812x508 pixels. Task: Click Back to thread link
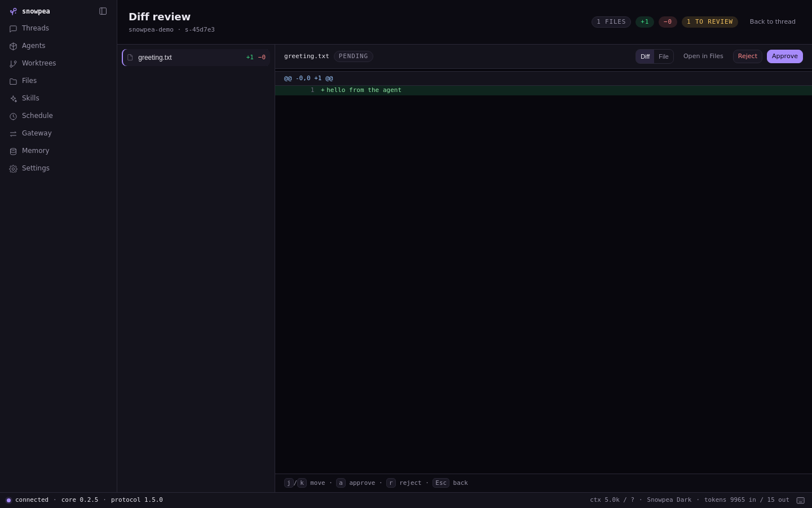tap(773, 22)
